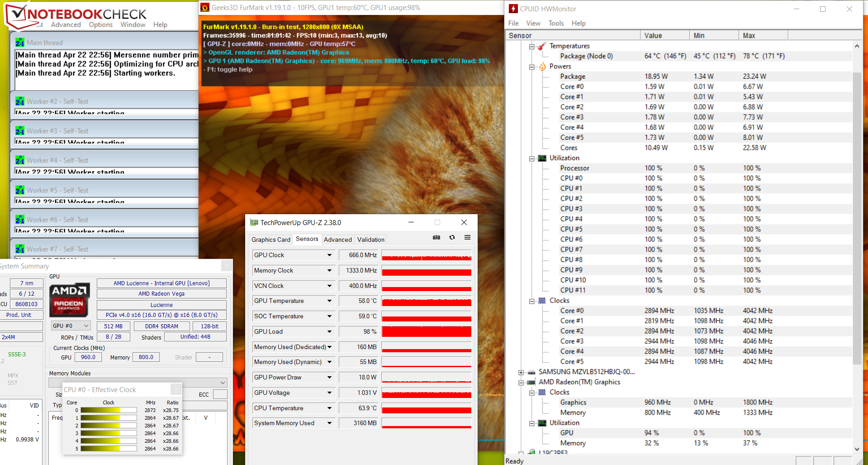Click the AMD Radeon(TM) Graphics device icon
The height and width of the screenshot is (465, 868).
click(x=531, y=382)
